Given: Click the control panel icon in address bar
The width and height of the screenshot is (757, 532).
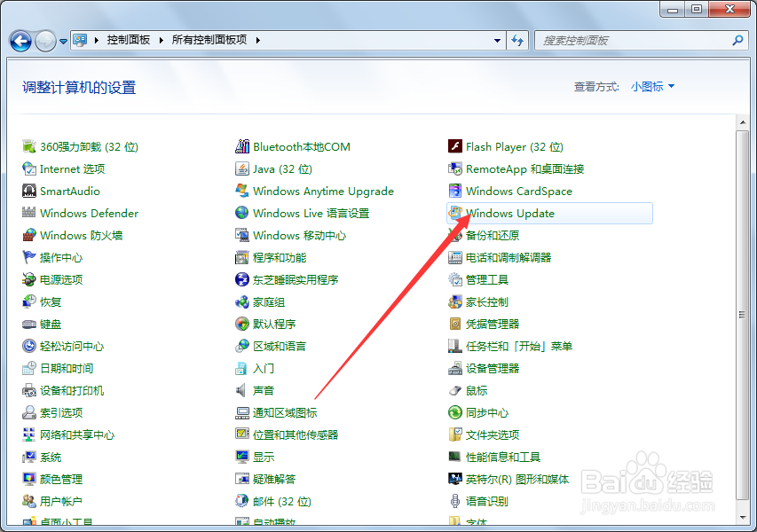Looking at the screenshot, I should pyautogui.click(x=80, y=40).
